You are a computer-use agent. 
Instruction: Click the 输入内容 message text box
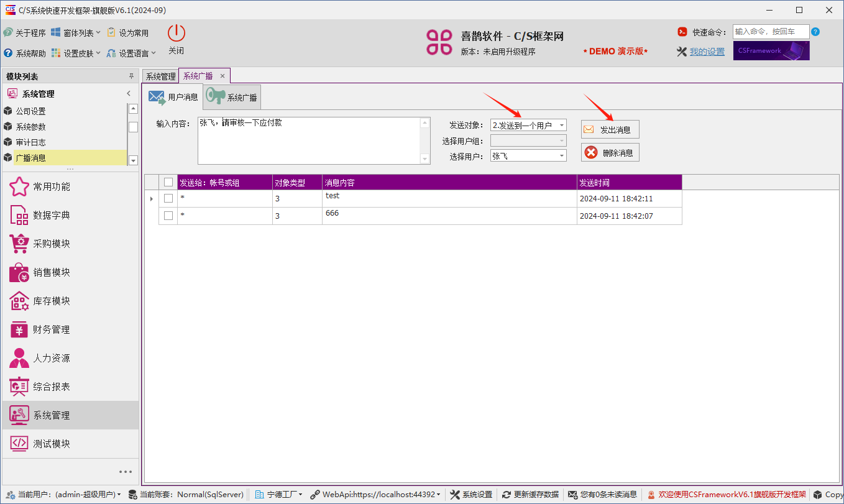(x=314, y=140)
